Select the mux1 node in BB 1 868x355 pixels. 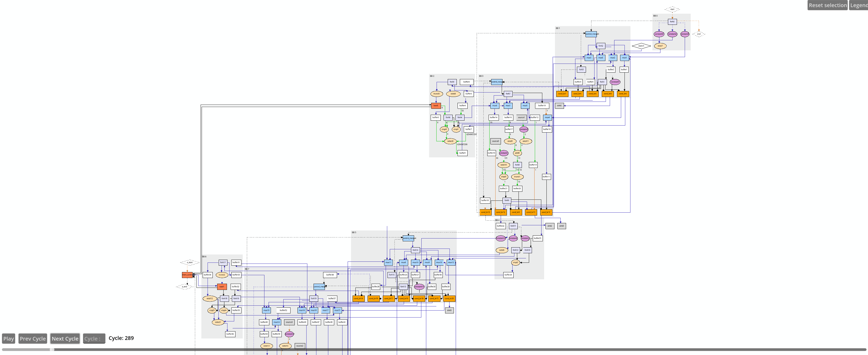pos(625,58)
